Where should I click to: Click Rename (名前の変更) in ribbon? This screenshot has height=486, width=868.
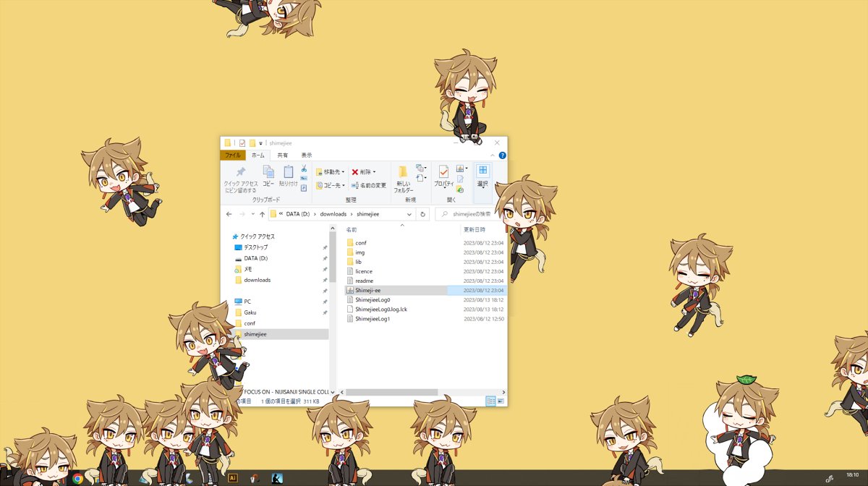tap(369, 185)
